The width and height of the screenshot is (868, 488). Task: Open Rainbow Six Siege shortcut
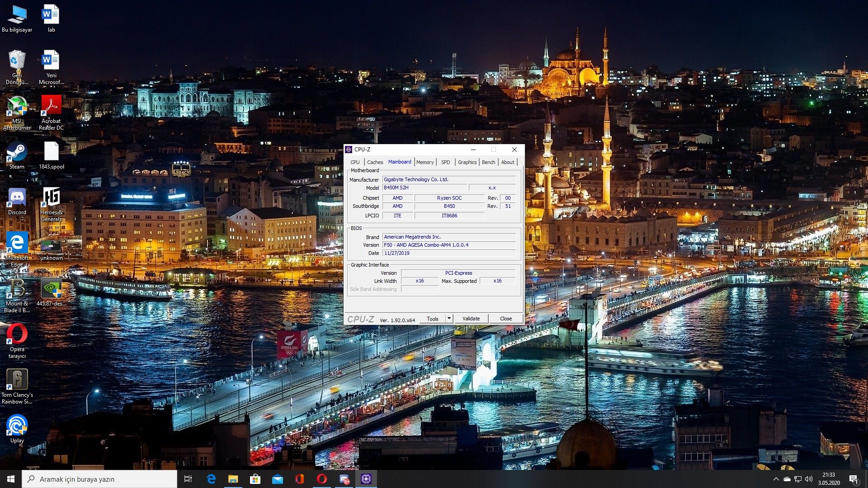tap(17, 380)
